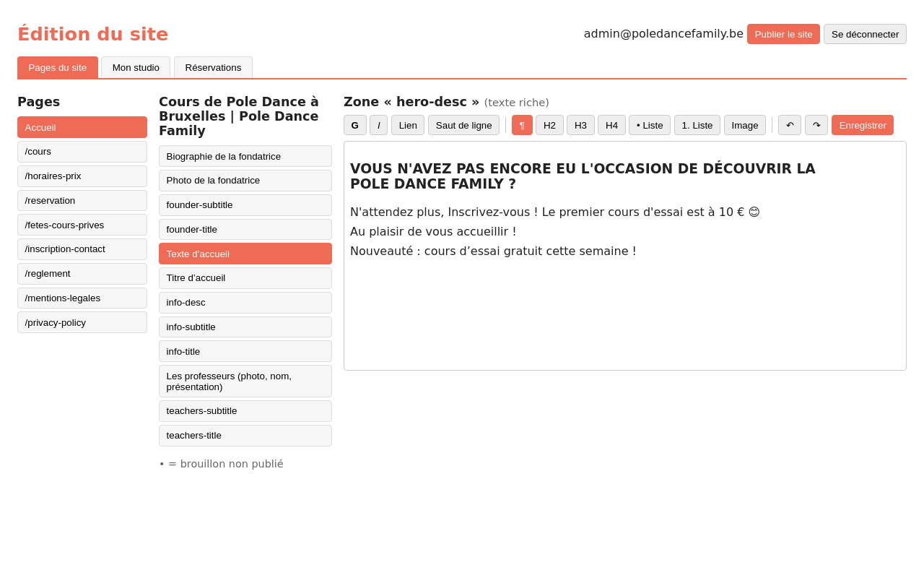The height and width of the screenshot is (578, 924).
Task: Select the teachers-subtitle zone
Action: click(x=245, y=411)
